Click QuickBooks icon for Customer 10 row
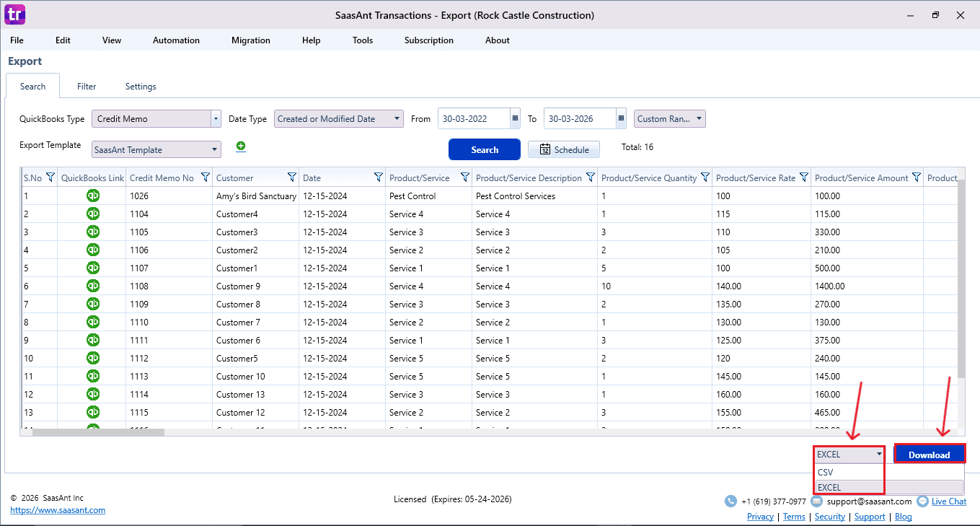Viewport: 980px width, 526px height. pyautogui.click(x=93, y=376)
